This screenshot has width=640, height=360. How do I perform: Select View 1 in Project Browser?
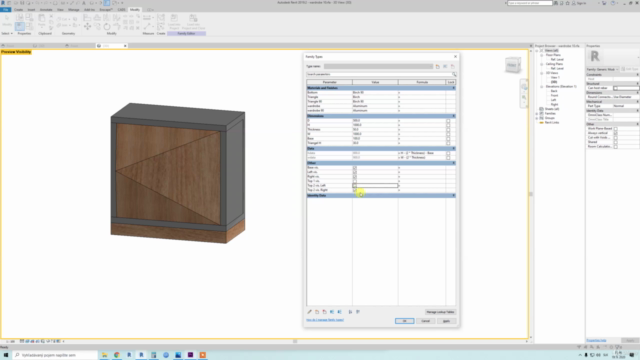point(555,78)
